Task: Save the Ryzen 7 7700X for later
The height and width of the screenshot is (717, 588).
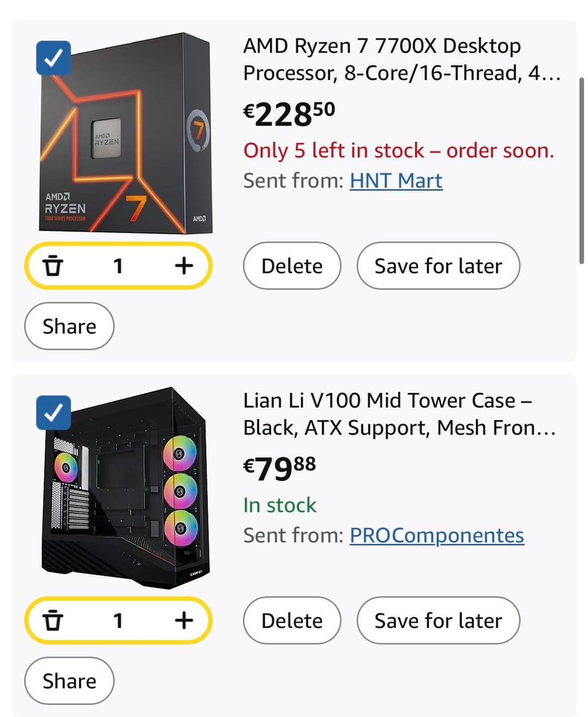Action: (x=438, y=266)
